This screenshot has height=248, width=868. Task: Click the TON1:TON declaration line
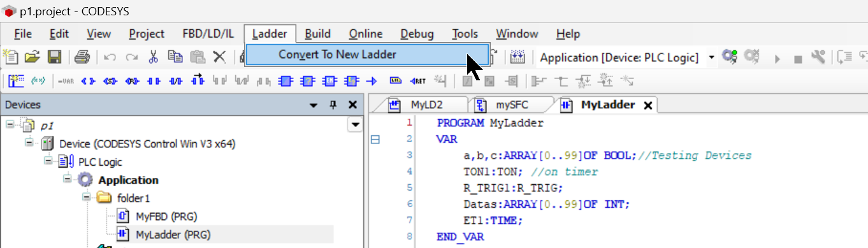pos(531,171)
